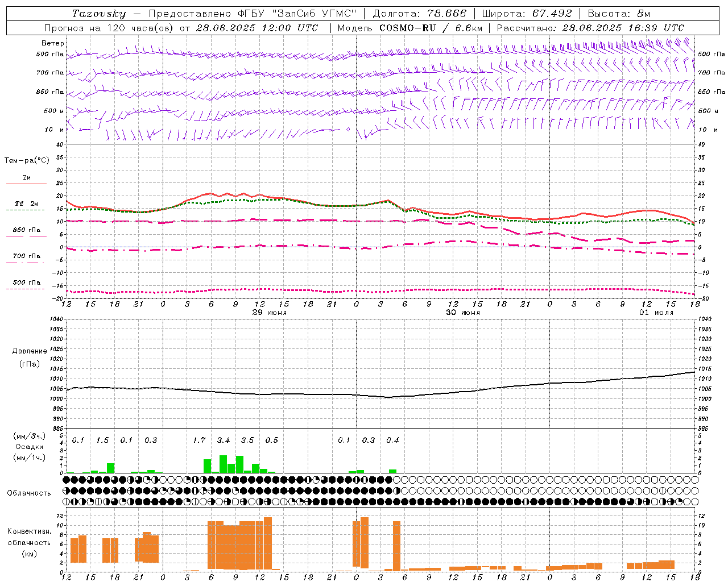Click the Облачность row label
The height and width of the screenshot is (582, 728).
pyautogui.click(x=29, y=493)
